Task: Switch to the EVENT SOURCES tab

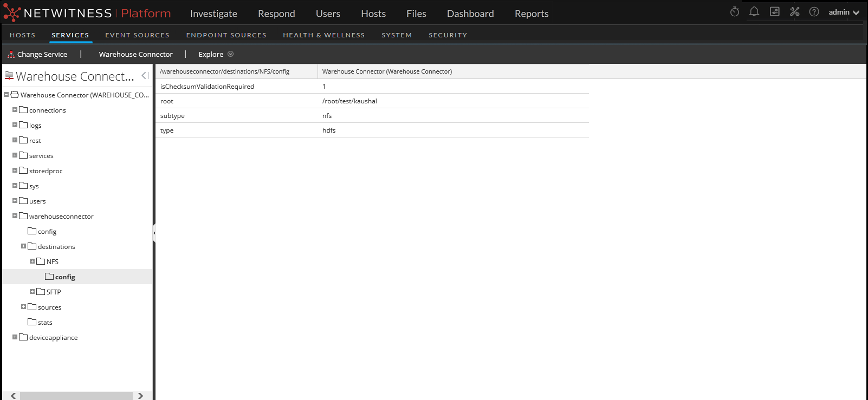Action: 137,35
